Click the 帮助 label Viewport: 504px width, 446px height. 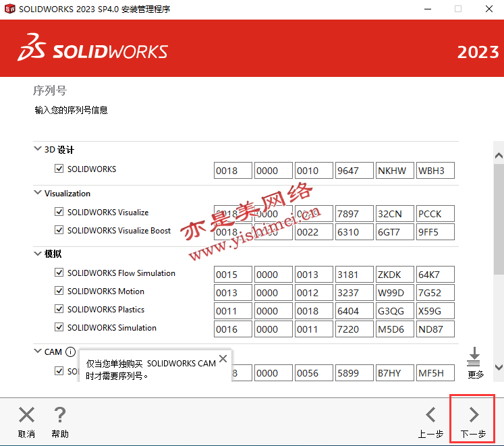pyautogui.click(x=60, y=434)
